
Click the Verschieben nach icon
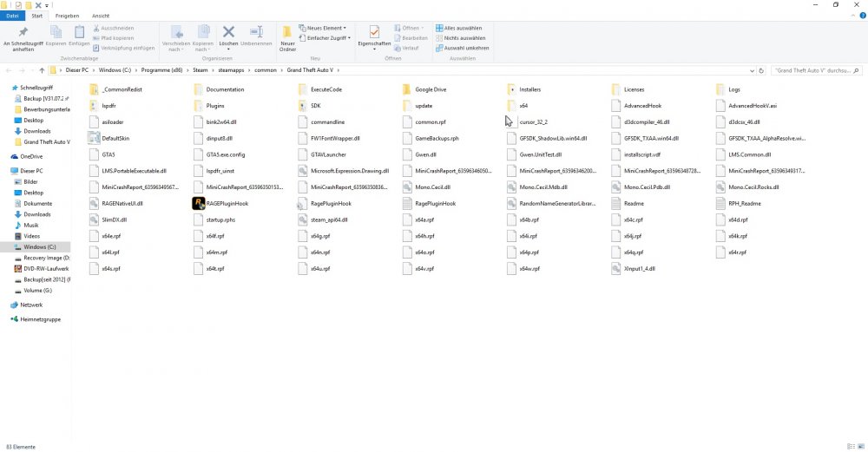[176, 32]
